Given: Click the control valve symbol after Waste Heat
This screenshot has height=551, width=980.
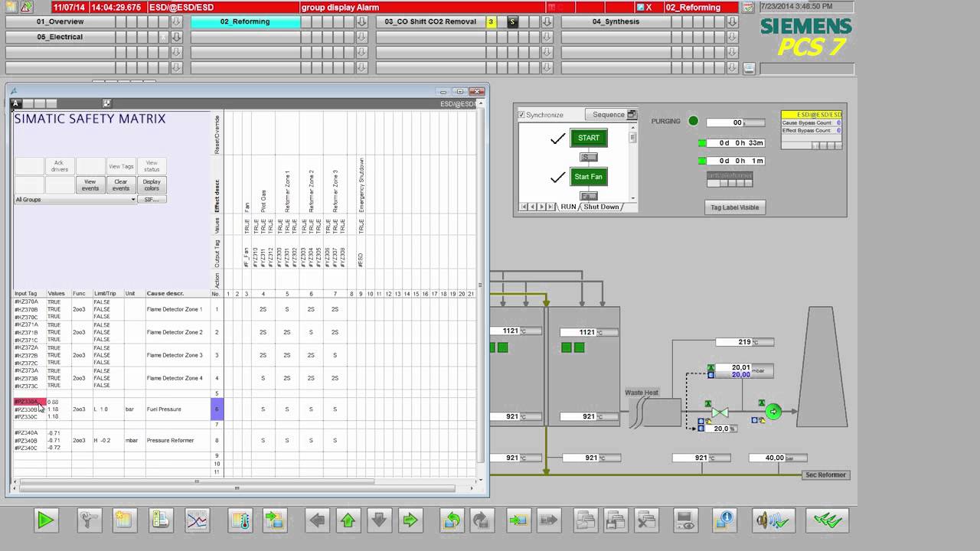Looking at the screenshot, I should [x=720, y=412].
